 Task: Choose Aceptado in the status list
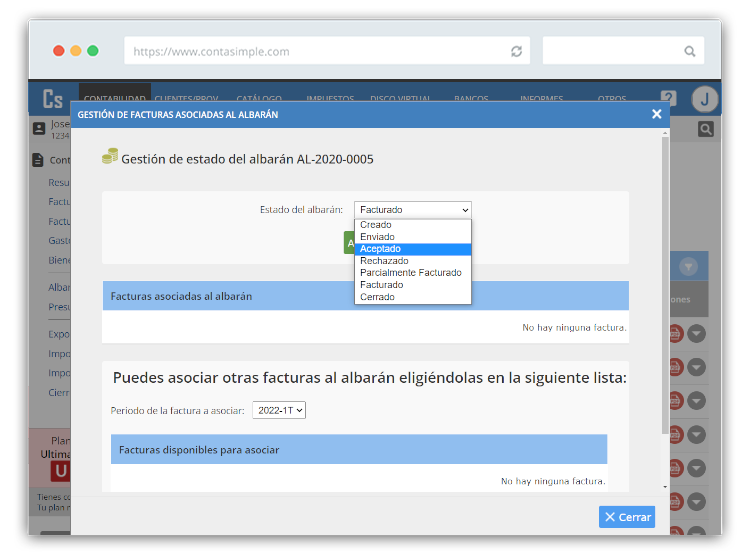(413, 249)
